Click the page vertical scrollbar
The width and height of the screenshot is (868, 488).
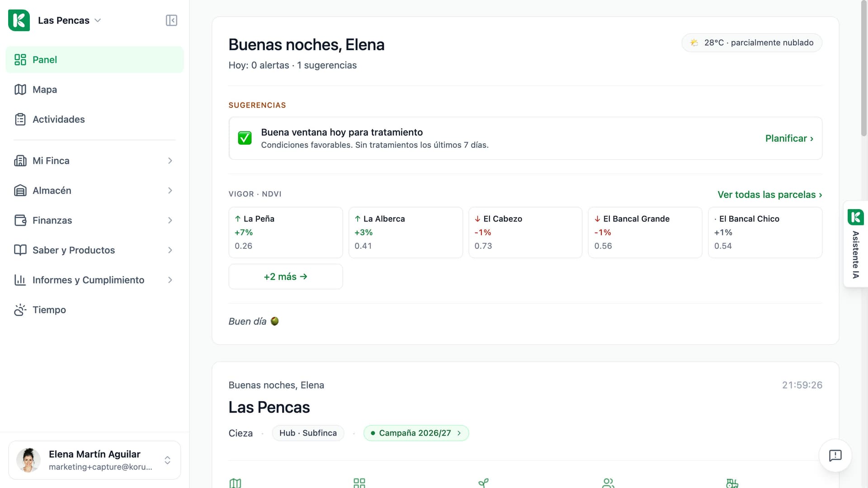coord(864,68)
